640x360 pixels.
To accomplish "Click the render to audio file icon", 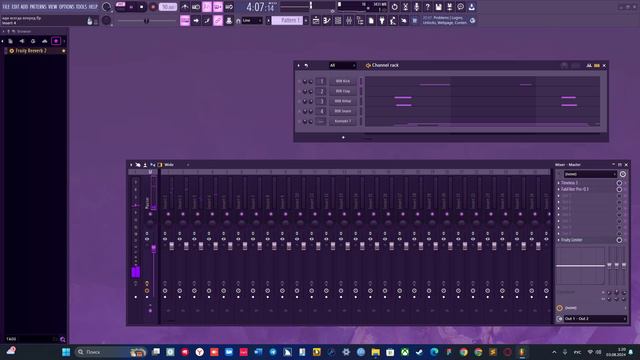I will (449, 7).
